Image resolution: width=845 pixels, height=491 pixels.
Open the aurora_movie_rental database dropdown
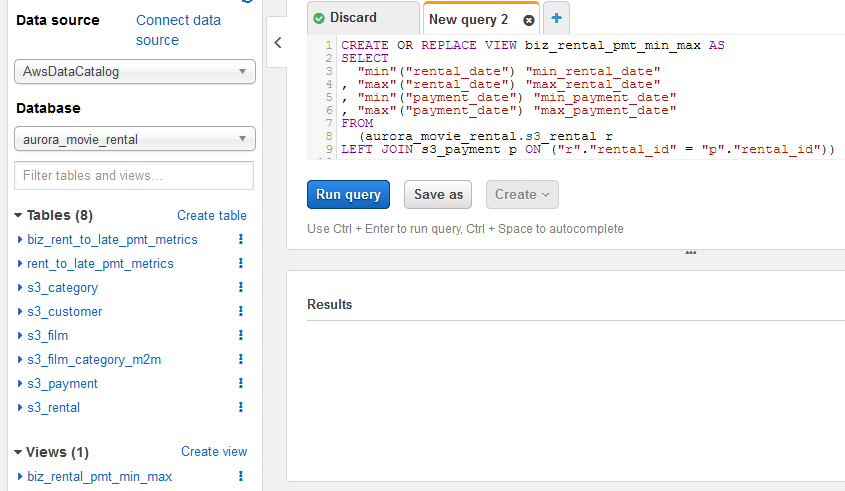coord(135,139)
